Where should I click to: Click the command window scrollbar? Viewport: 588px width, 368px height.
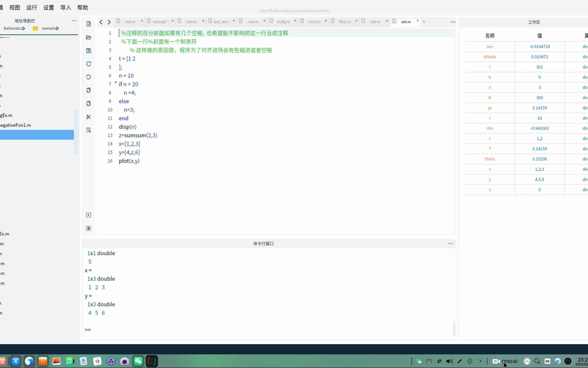[454, 329]
